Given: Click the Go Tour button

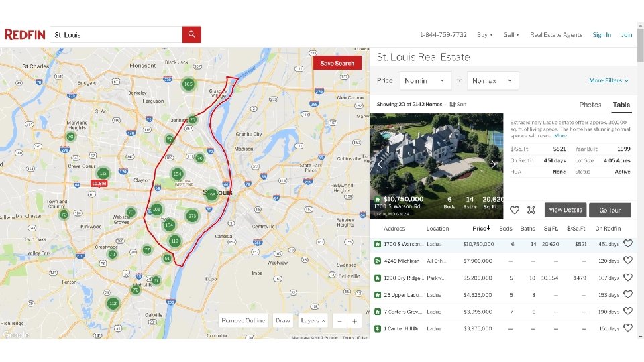Looking at the screenshot, I should click(610, 210).
